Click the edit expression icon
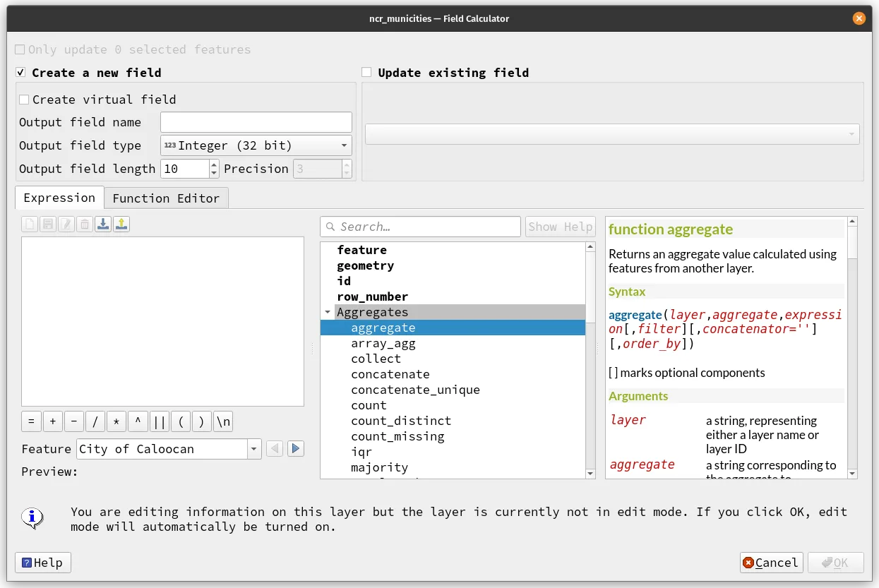 (67, 223)
